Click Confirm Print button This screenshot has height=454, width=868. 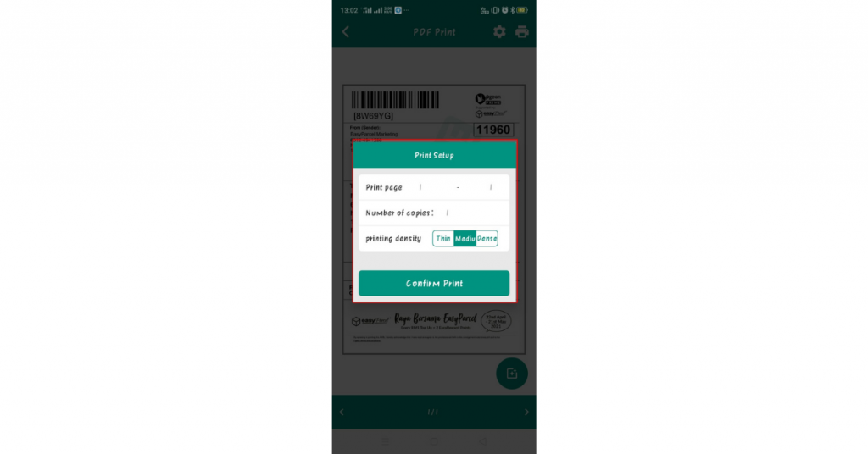point(434,283)
